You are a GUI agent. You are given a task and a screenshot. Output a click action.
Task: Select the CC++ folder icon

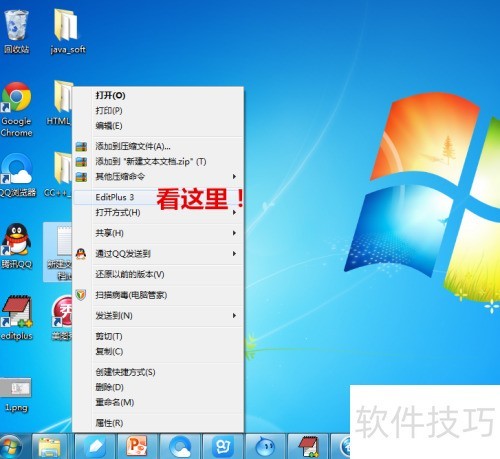(58, 174)
